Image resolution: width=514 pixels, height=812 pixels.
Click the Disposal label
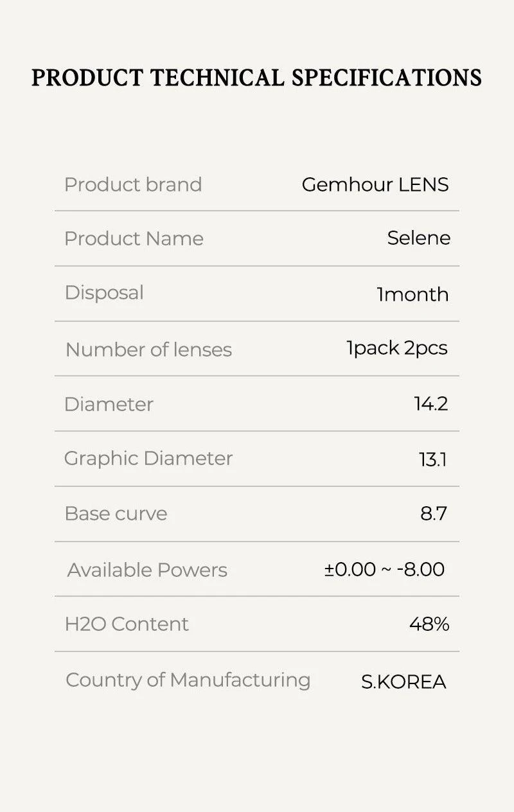pos(104,292)
